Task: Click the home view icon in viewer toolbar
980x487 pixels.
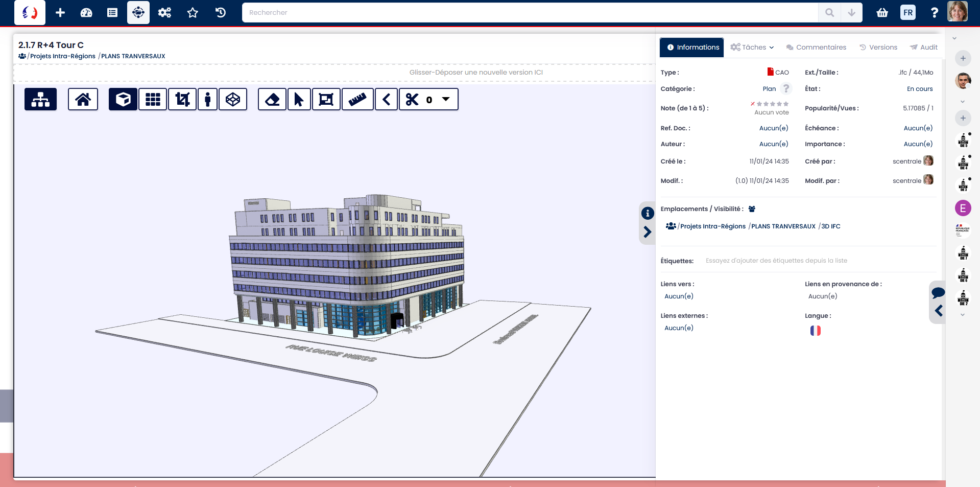Action: tap(83, 99)
